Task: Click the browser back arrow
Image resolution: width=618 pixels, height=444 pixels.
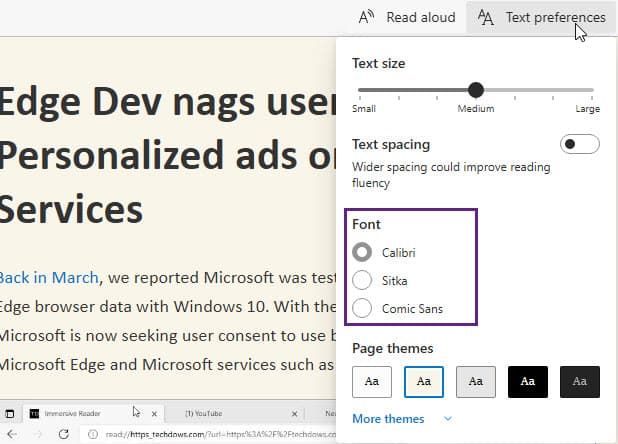Action: tap(10, 434)
